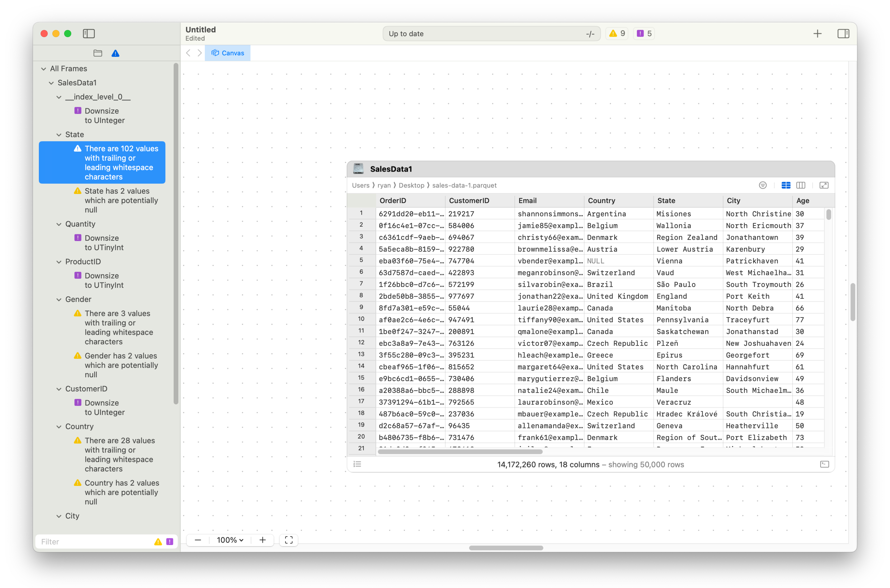
Task: Toggle the right inspector panel icon
Action: pos(843,34)
